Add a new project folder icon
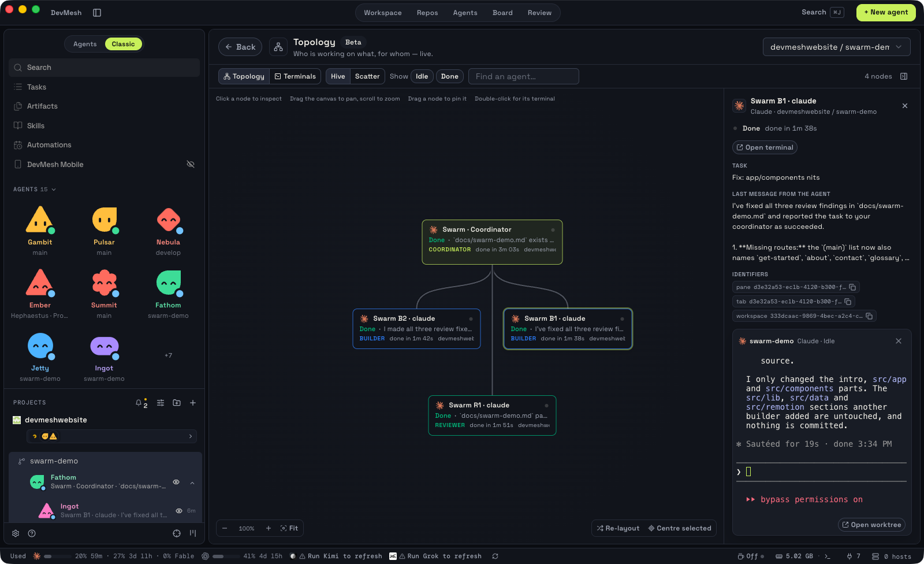Image resolution: width=924 pixels, height=564 pixels. click(x=177, y=403)
